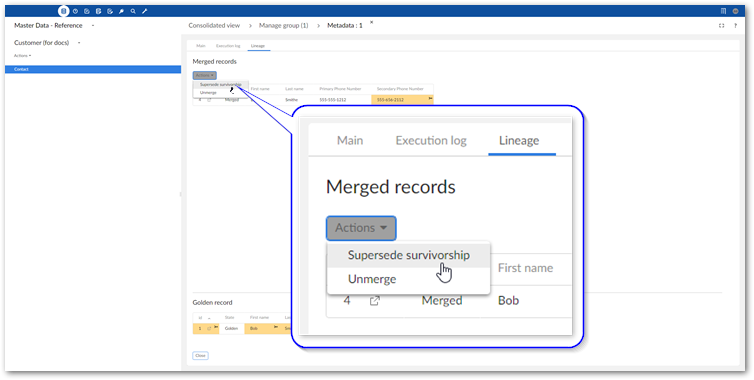Viewport: 754px width, 380px height.
Task: Choose Supersede survivorship in the enlarged inset menu
Action: (x=409, y=255)
